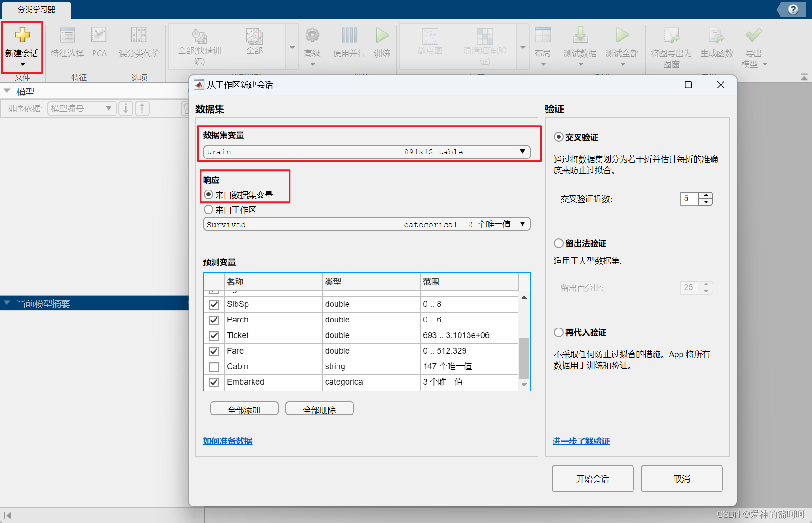The height and width of the screenshot is (523, 812).
Task: Click the 取消 button
Action: tap(681, 479)
